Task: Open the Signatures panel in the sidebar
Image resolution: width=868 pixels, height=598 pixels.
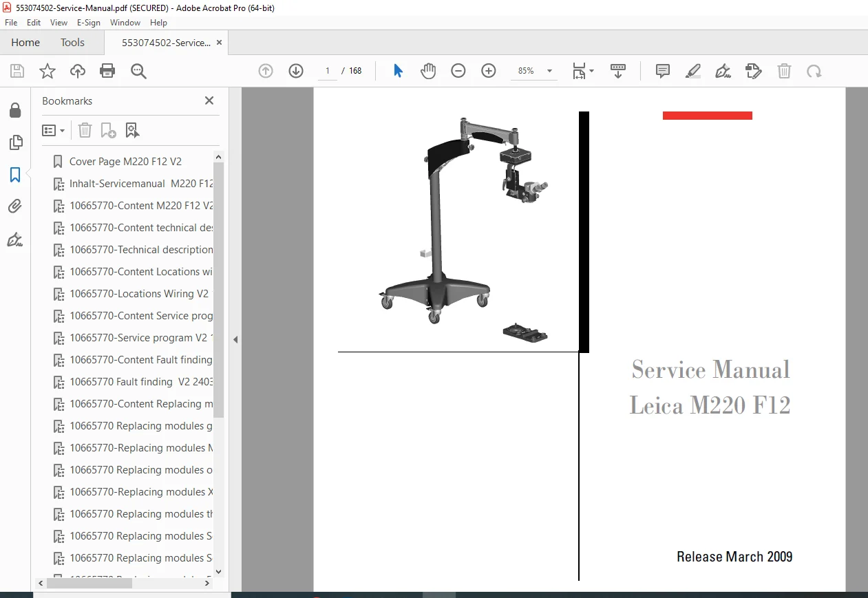Action: click(x=15, y=239)
